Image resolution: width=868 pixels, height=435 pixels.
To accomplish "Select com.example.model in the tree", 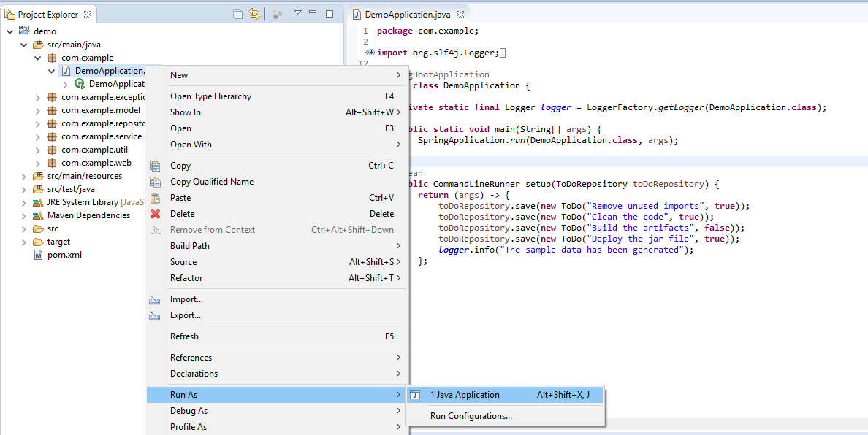I will point(101,110).
